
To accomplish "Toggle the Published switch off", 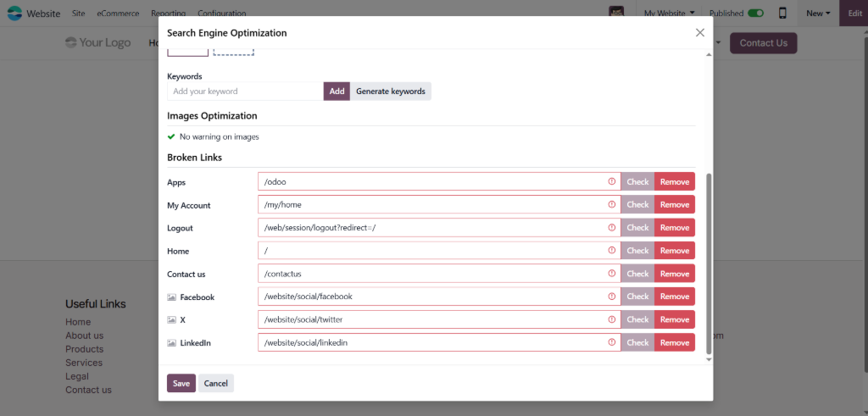I will pyautogui.click(x=755, y=14).
